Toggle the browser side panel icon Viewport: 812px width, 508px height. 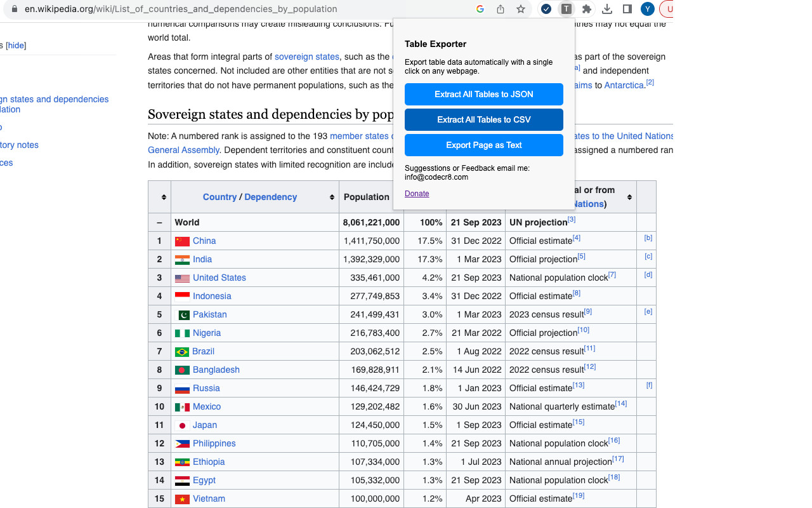click(627, 9)
